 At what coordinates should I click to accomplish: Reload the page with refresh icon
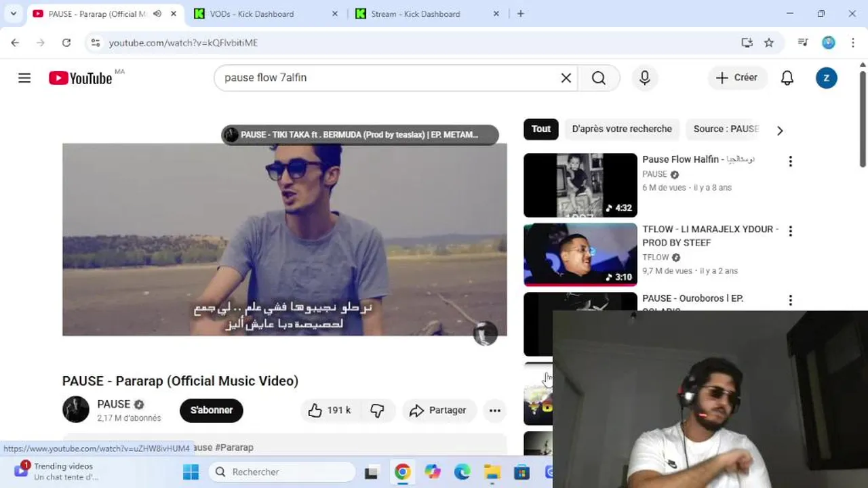[x=66, y=43]
